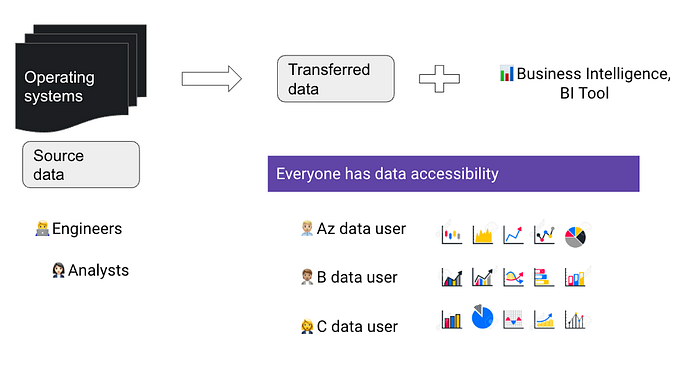
Task: Click the Engineers person emoji icon
Action: click(42, 229)
